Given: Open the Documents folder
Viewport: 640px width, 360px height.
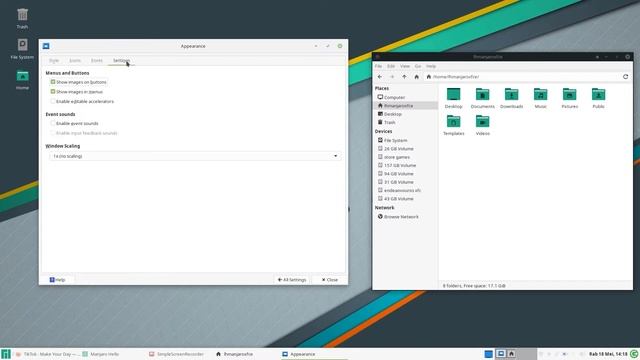Looking at the screenshot, I should [x=482, y=98].
